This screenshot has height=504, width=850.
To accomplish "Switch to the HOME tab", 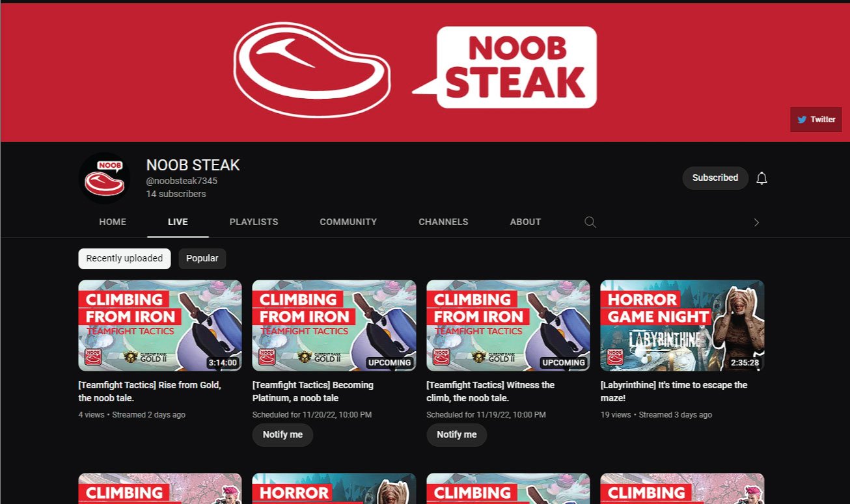I will click(113, 222).
